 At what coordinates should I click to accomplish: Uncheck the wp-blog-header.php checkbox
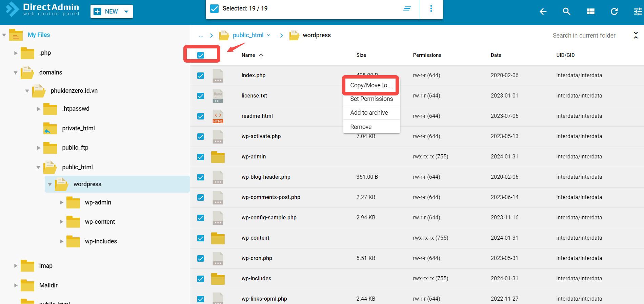tap(201, 177)
